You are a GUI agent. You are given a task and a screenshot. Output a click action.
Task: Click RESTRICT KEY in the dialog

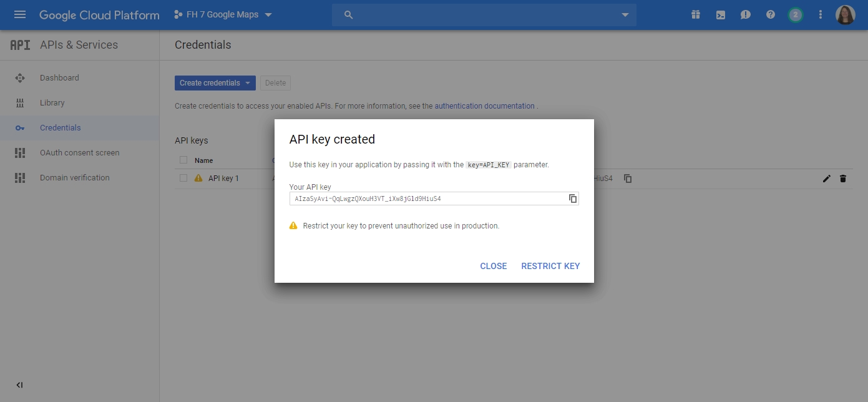click(550, 266)
